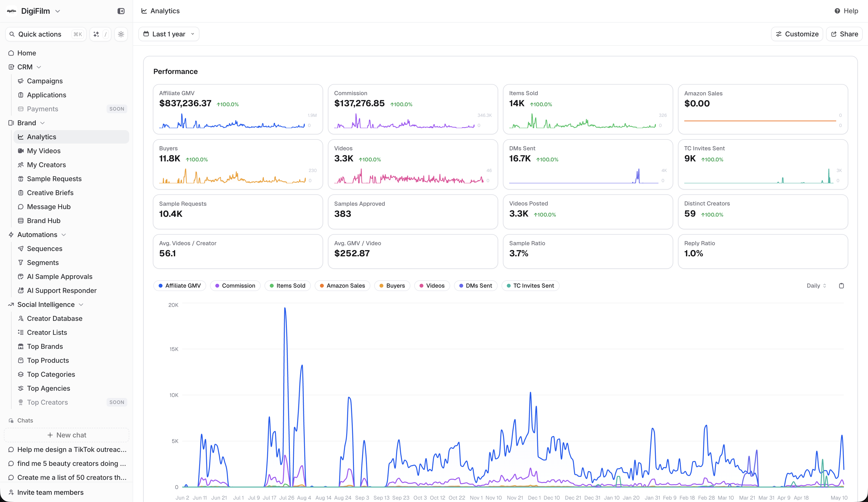The image size is (868, 502).
Task: Click the Affiliate GMV metric card
Action: click(238, 109)
